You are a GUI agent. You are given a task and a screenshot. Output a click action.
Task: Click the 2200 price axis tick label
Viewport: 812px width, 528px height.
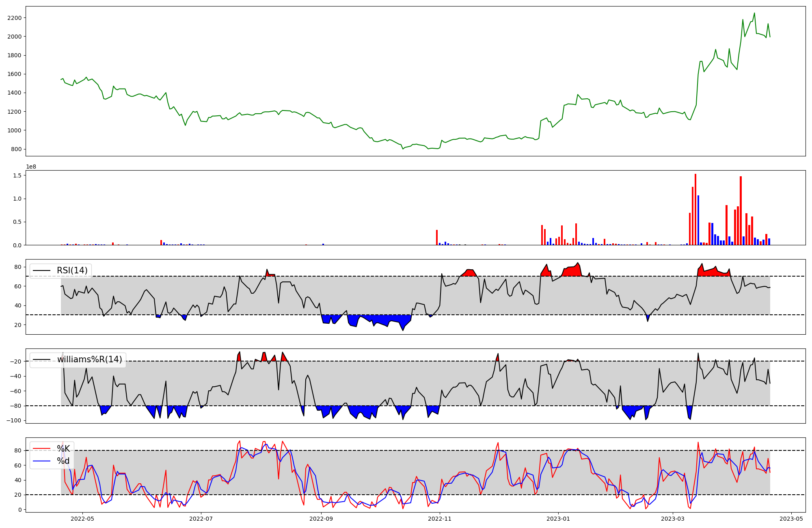pos(15,18)
